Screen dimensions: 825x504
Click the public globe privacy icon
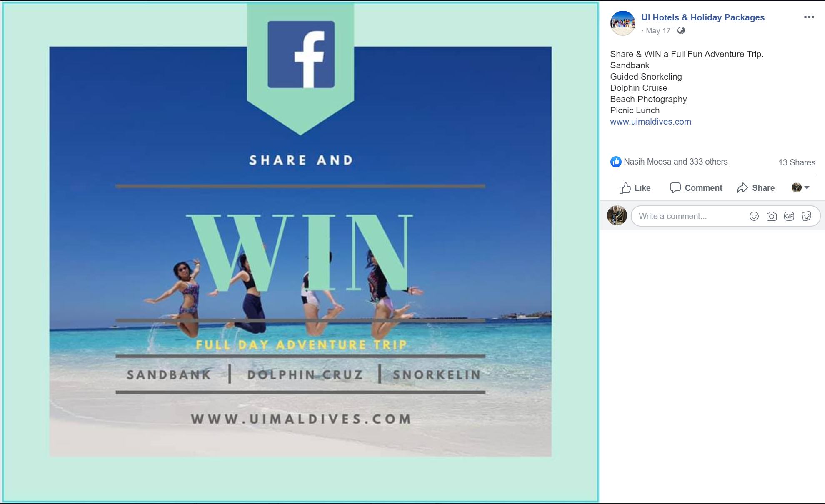tap(681, 30)
